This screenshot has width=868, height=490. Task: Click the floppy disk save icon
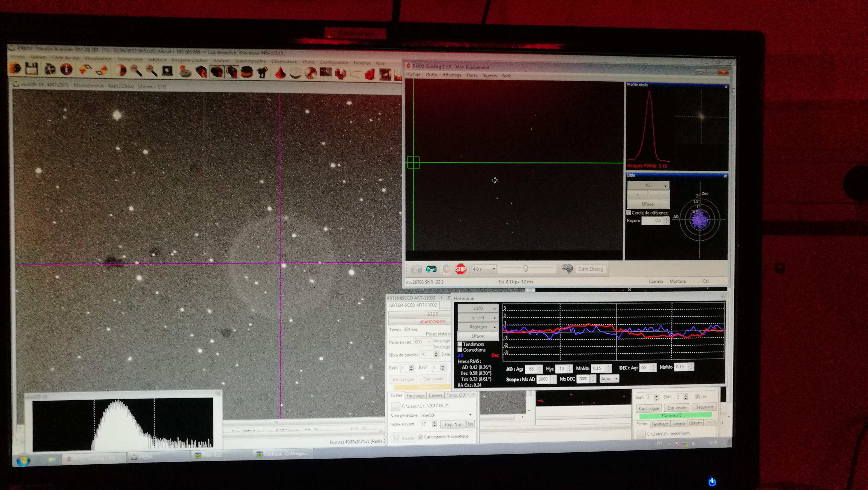pyautogui.click(x=32, y=69)
